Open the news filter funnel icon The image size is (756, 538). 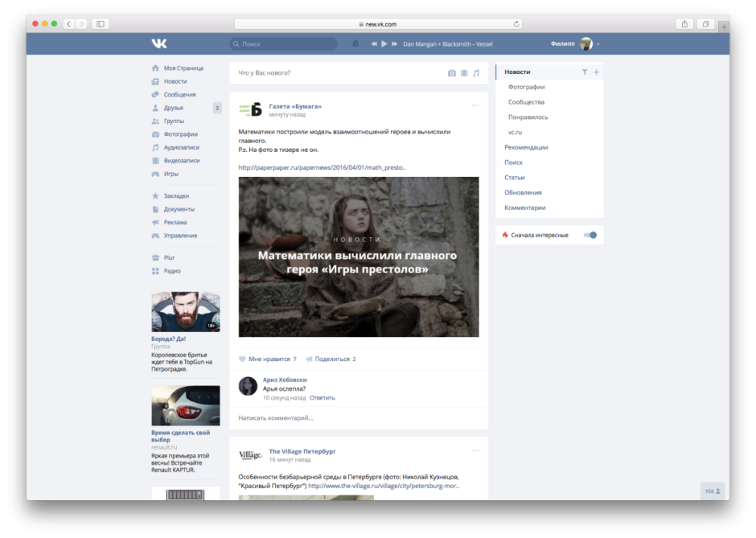[x=585, y=72]
